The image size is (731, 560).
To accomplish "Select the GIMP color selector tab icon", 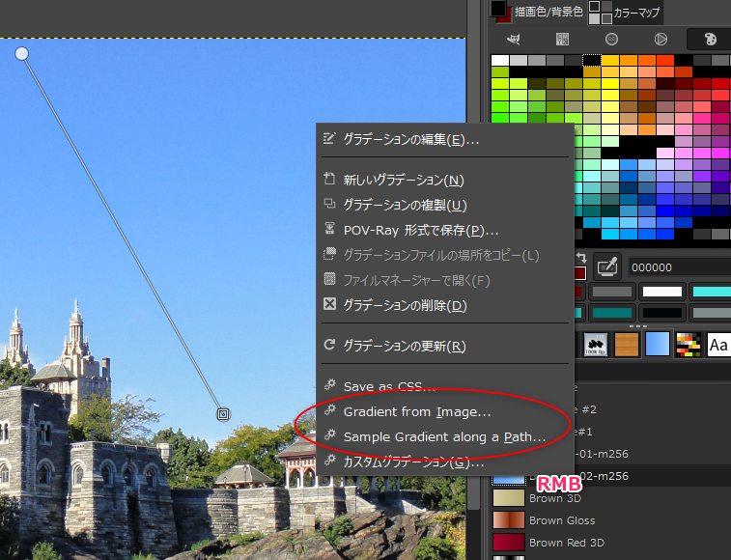I will tap(514, 40).
